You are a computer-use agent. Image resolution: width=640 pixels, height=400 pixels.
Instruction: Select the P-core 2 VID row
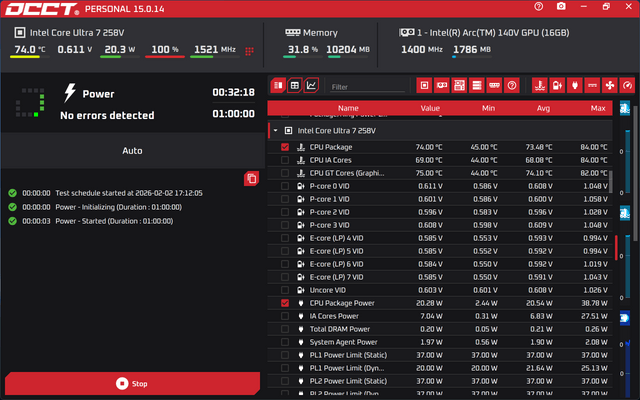(x=440, y=212)
